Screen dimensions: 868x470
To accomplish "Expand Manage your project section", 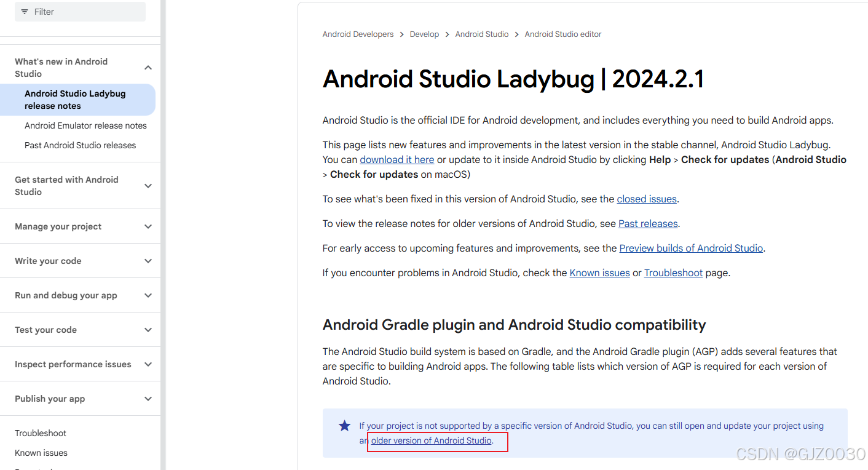I will coord(148,226).
